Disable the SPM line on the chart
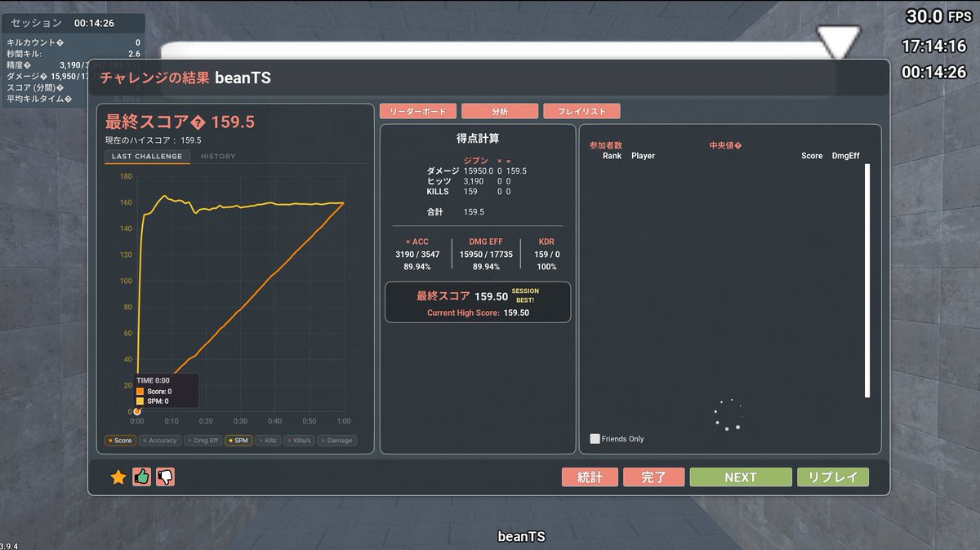 238,441
